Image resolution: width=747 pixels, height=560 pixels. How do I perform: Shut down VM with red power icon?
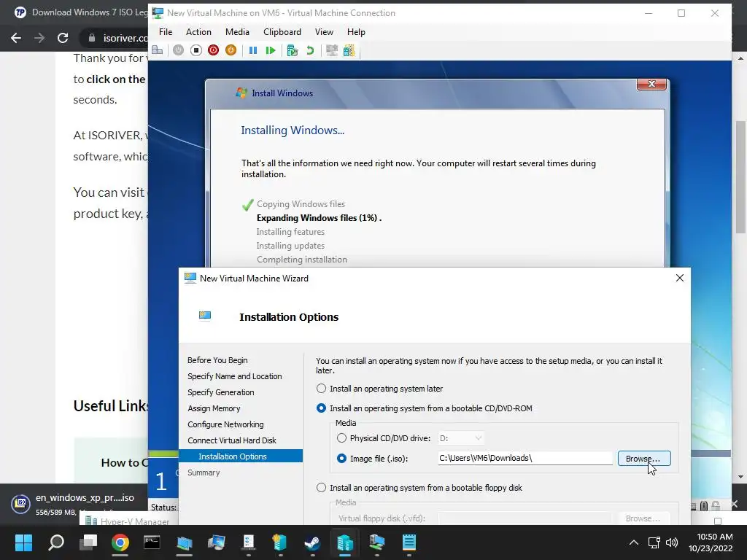[x=214, y=50]
